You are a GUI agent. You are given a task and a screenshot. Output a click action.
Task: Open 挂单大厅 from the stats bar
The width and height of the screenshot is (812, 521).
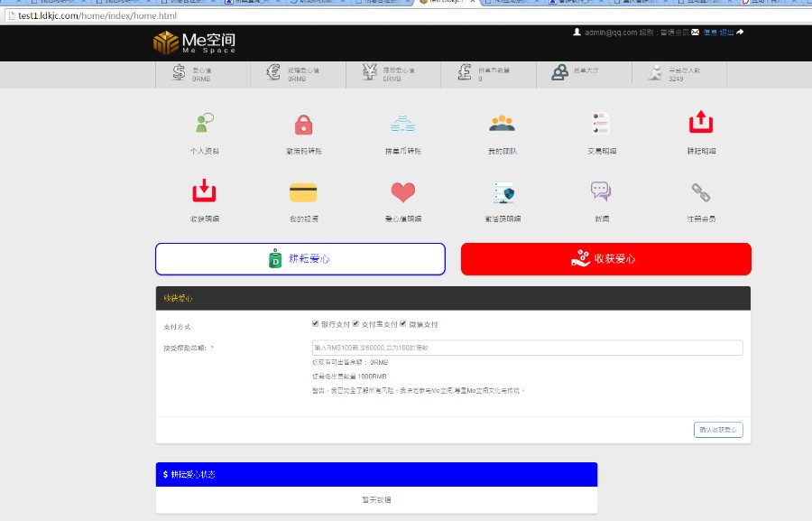click(585, 72)
